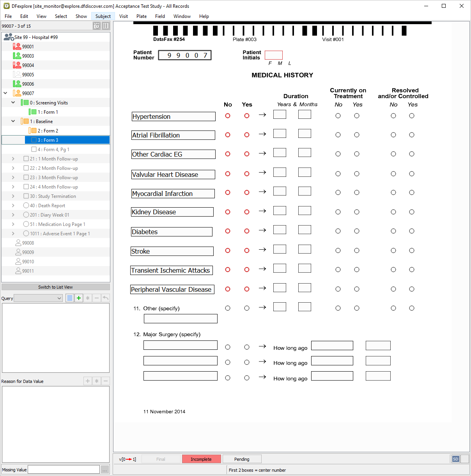Open the Plate menu
Screen dimensions: 471x476
click(142, 16)
